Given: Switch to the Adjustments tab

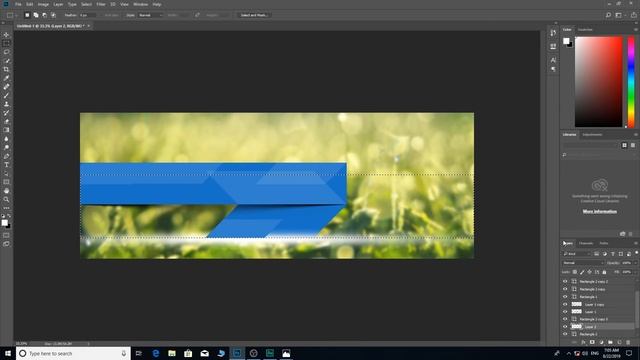Looking at the screenshot, I should [x=592, y=135].
